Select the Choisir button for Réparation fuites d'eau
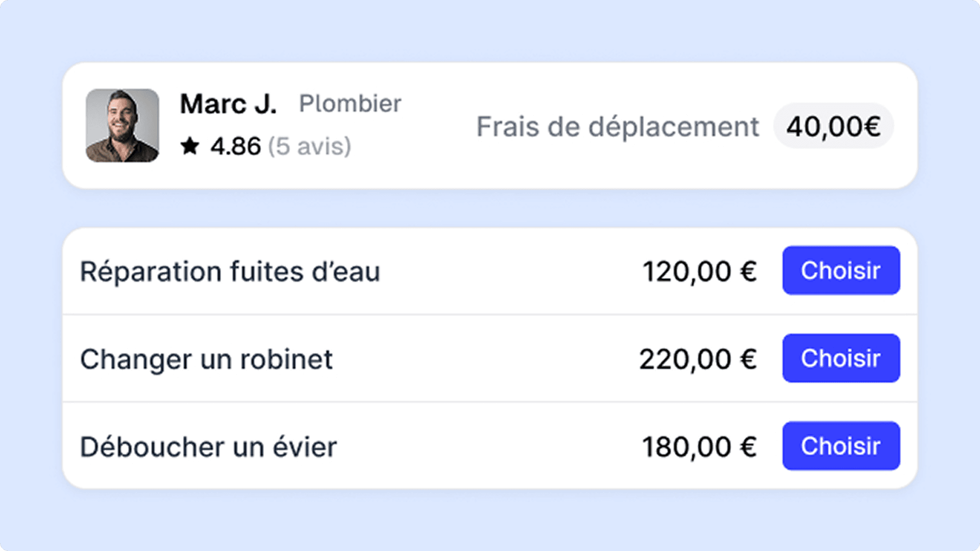The image size is (980, 551). point(841,270)
